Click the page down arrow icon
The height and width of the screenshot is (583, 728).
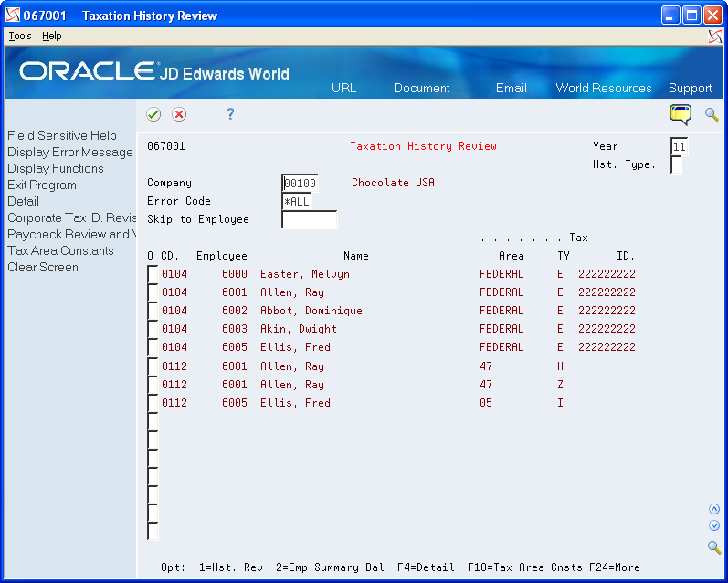(x=714, y=525)
